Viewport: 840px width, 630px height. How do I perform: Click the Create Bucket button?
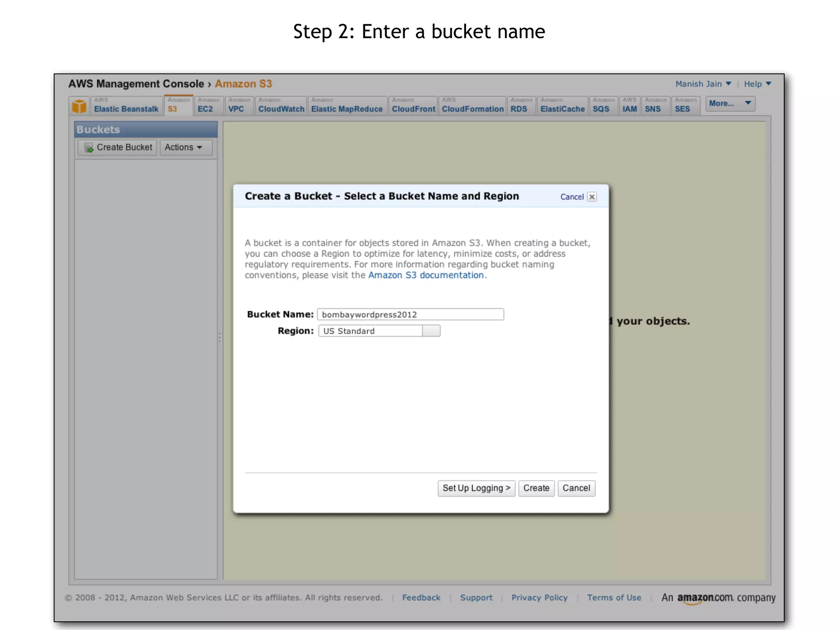point(117,148)
